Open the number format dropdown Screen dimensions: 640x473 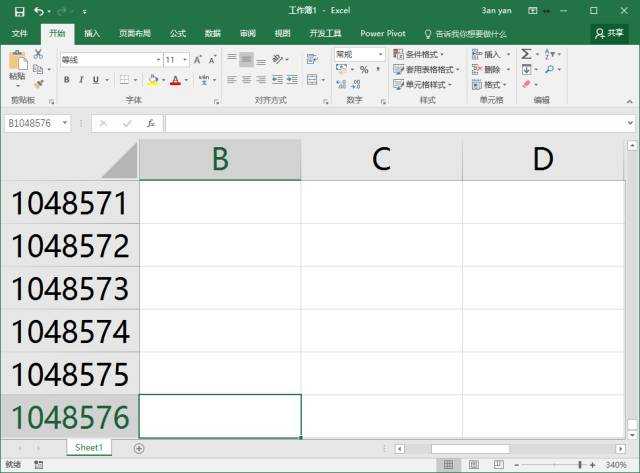click(x=380, y=54)
